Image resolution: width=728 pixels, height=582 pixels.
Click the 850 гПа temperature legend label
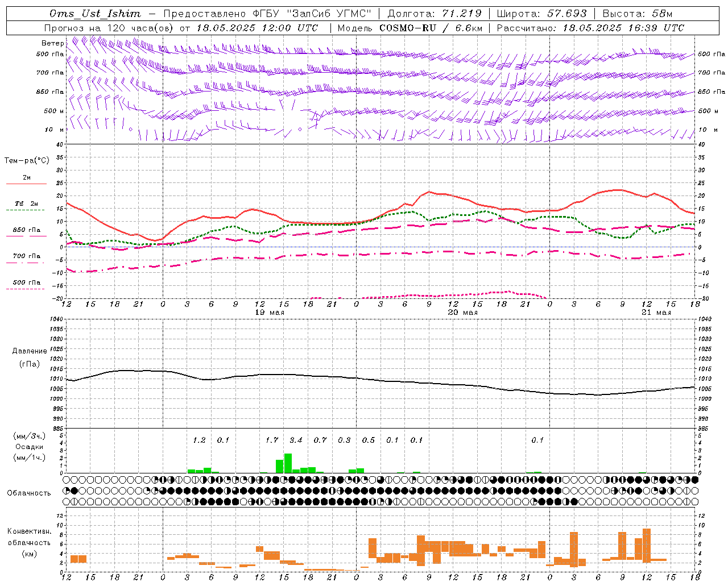[x=27, y=230]
